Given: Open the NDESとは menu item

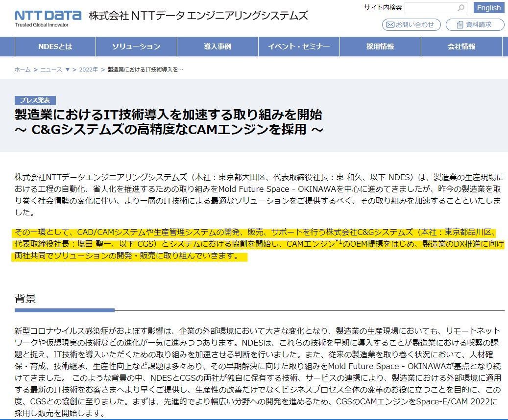Looking at the screenshot, I should (55, 46).
